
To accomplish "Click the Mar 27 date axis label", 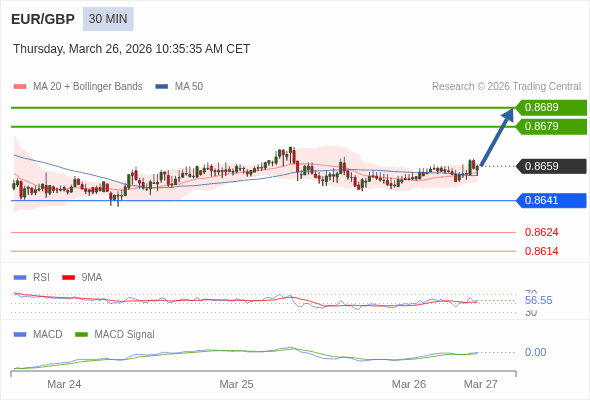I will [x=481, y=384].
